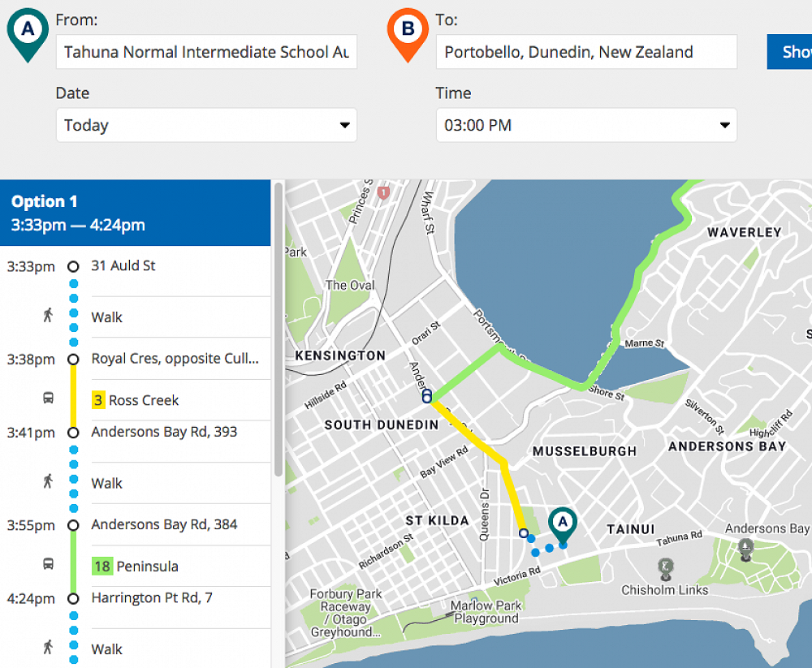
Task: Click the bus icon beside Peninsula route
Action: [49, 565]
